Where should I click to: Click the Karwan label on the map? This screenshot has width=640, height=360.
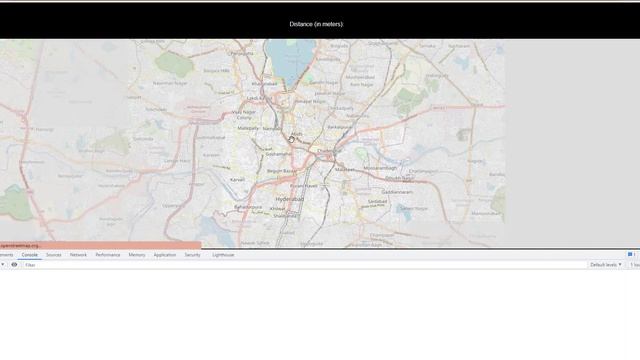pyautogui.click(x=238, y=180)
